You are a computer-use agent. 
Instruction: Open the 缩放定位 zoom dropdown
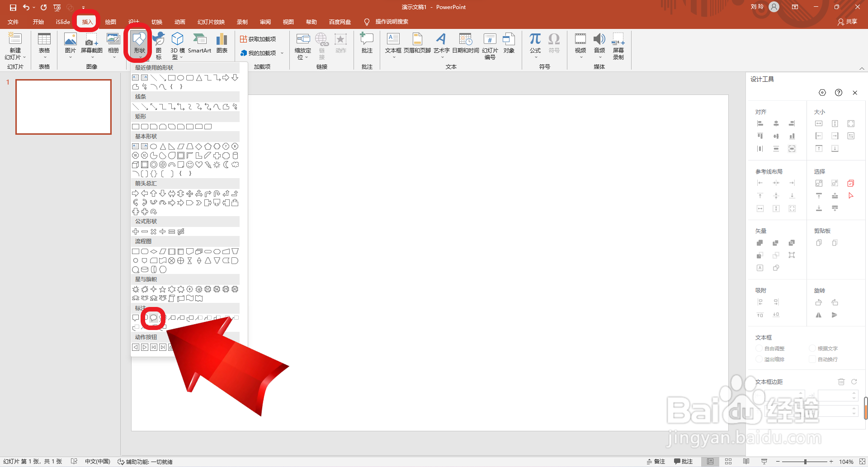tap(302, 46)
